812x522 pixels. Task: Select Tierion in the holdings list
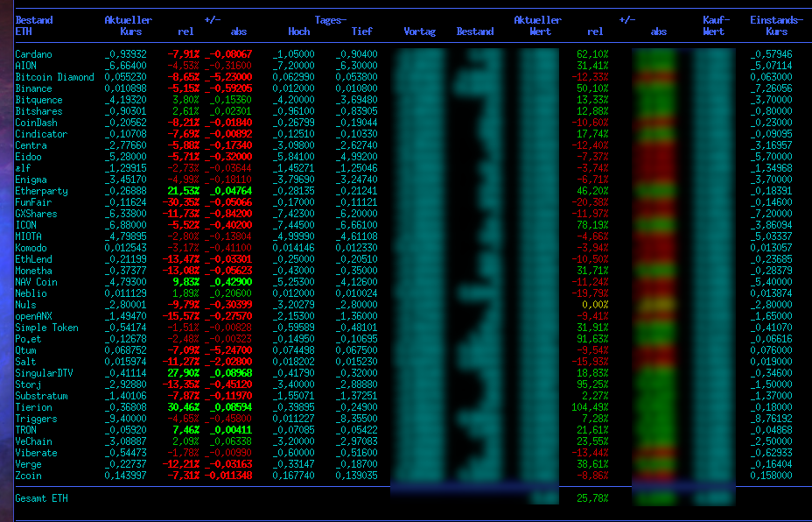coord(33,408)
